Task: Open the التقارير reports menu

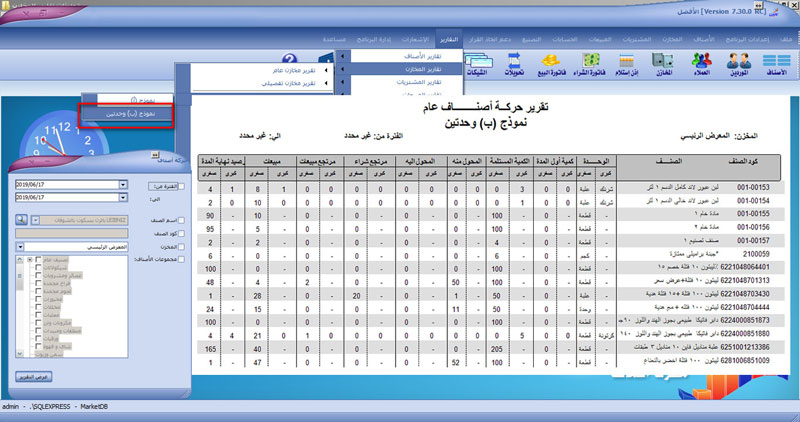Action: [x=449, y=39]
